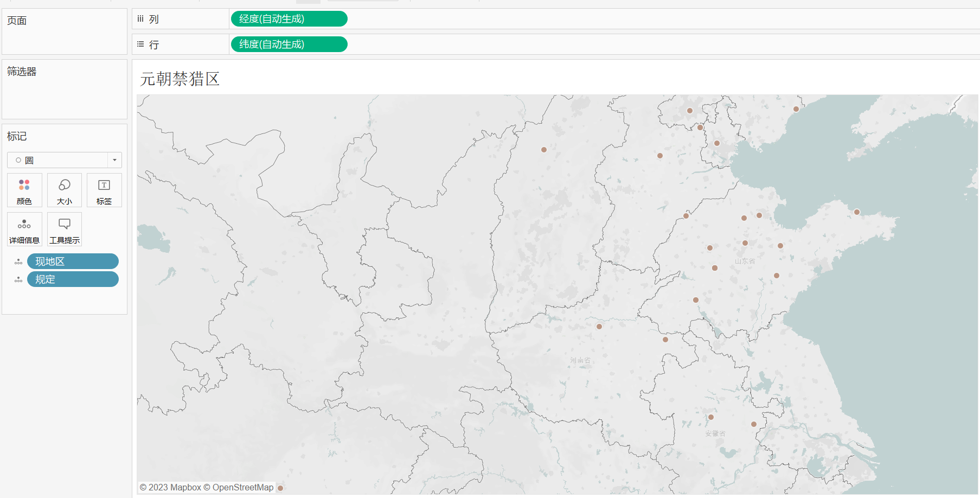This screenshot has width=980, height=498.
Task: Click the © OpenStreetMap attribution link
Action: pos(242,487)
